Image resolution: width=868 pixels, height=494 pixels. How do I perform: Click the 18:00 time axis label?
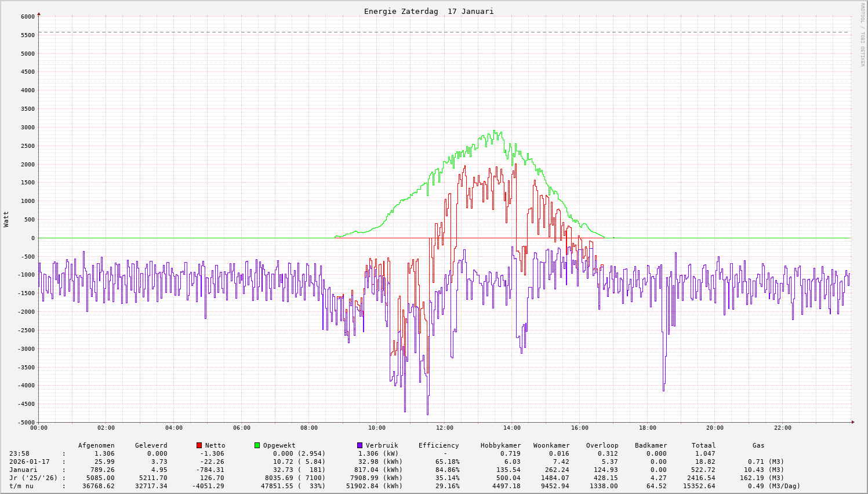coord(648,428)
